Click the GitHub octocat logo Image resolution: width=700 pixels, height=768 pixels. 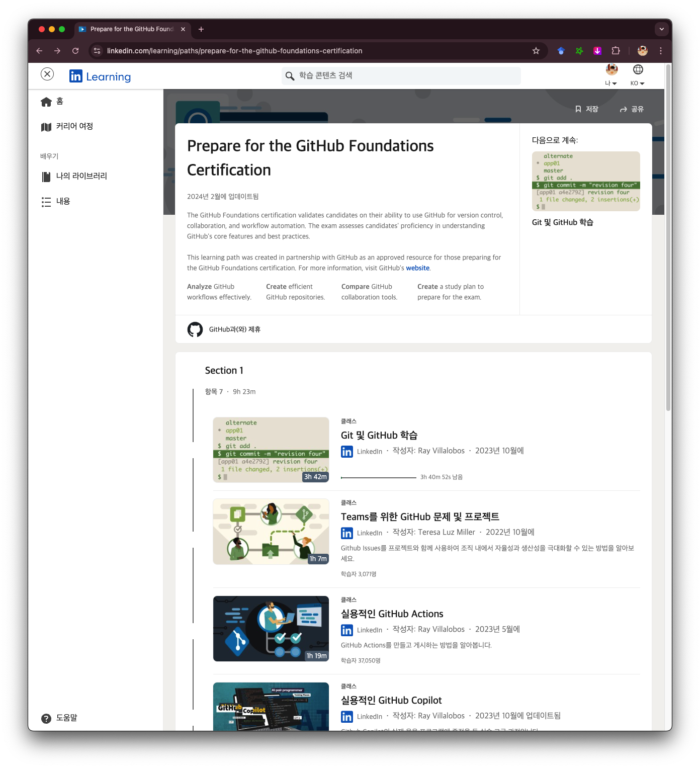pos(195,329)
